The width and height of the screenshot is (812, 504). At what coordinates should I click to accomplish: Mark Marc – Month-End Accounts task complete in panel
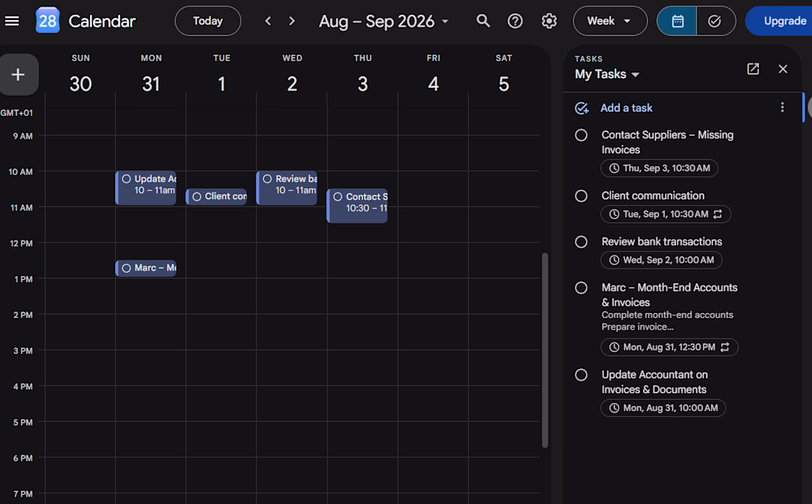pos(581,288)
